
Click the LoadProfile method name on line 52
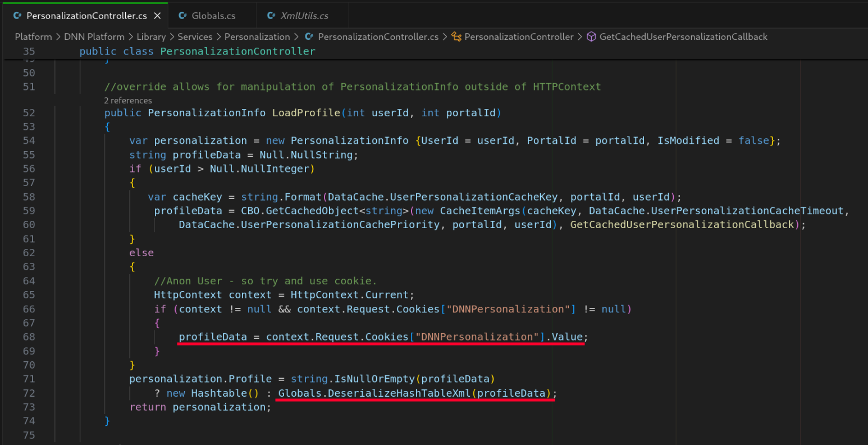(306, 113)
